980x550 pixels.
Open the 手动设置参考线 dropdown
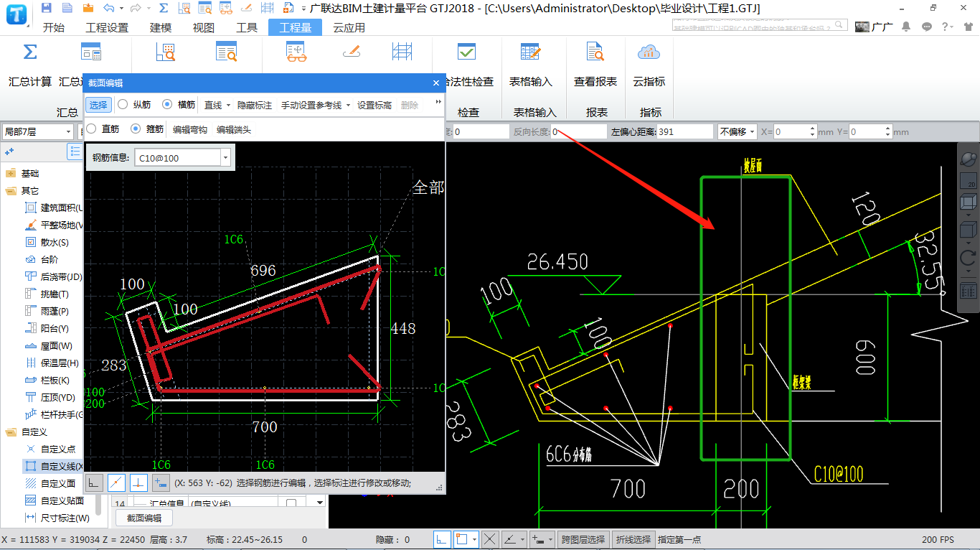pos(315,105)
